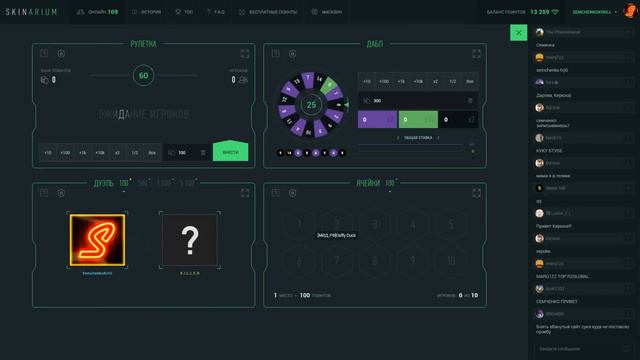640x360 pixels.
Task: Click the chat message input field
Action: tap(584, 349)
